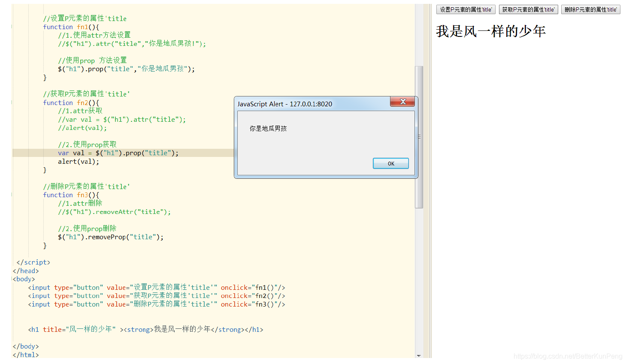Click the comment //$("h1").removeAttr("title");

click(114, 212)
